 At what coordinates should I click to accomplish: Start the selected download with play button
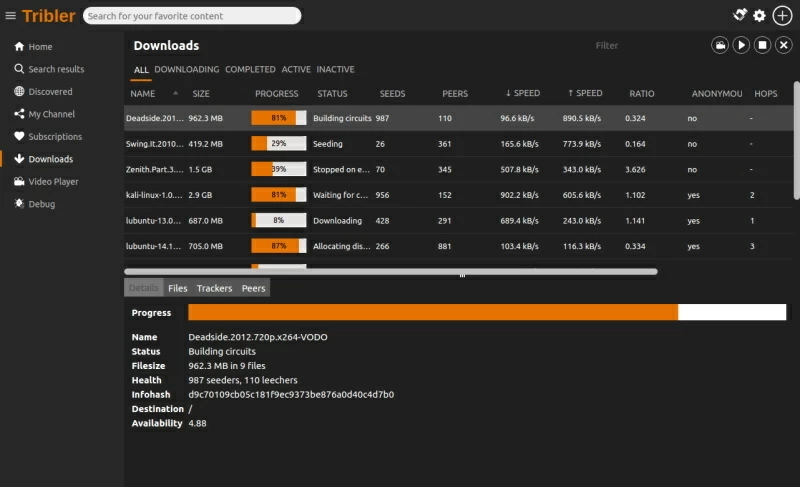click(x=741, y=45)
